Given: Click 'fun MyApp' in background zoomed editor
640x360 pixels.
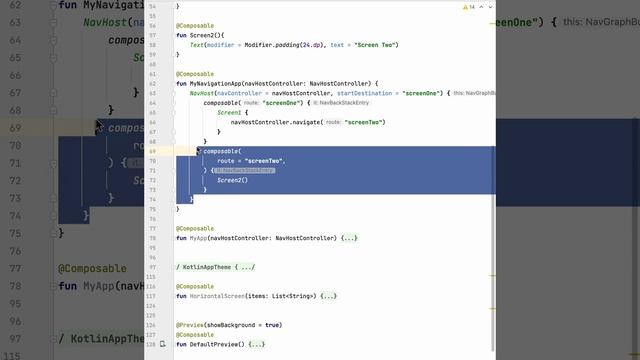Looking at the screenshot, I should point(87,286).
